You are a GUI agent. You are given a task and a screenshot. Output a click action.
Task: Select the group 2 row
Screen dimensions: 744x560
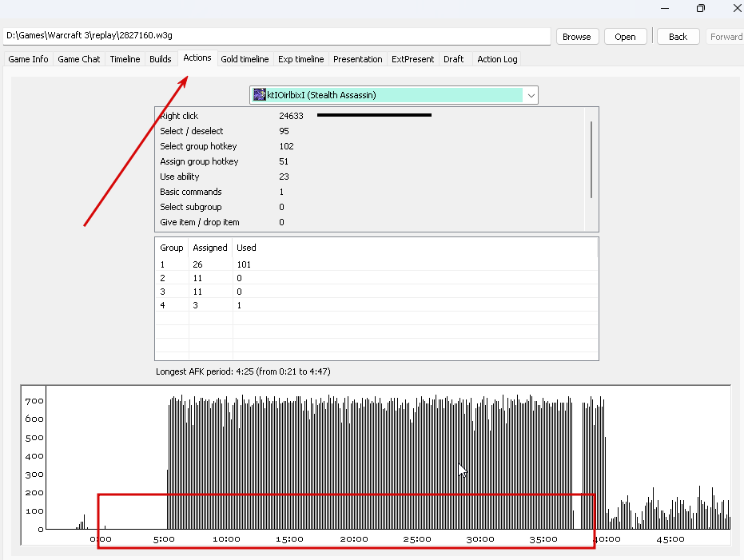click(376, 278)
